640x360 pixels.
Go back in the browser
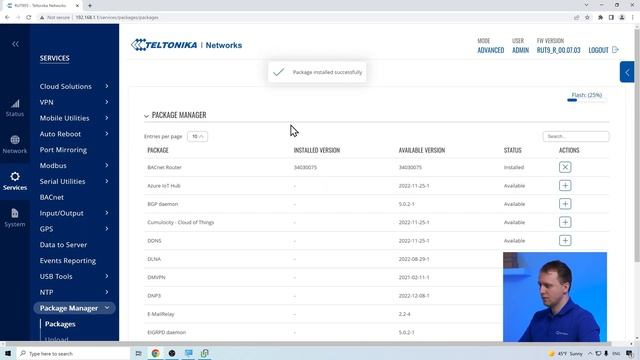click(7, 17)
